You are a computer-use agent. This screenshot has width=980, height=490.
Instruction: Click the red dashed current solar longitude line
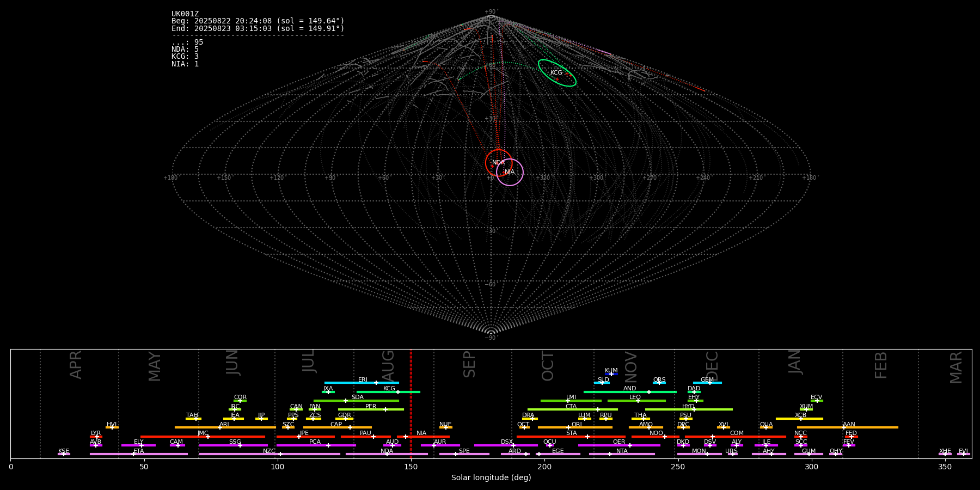click(x=411, y=403)
